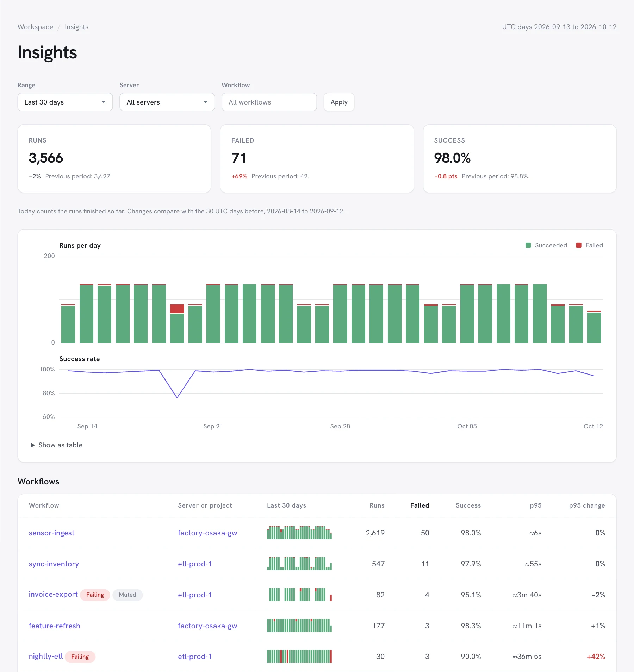
Task: Sort table by Success column header
Action: (468, 505)
